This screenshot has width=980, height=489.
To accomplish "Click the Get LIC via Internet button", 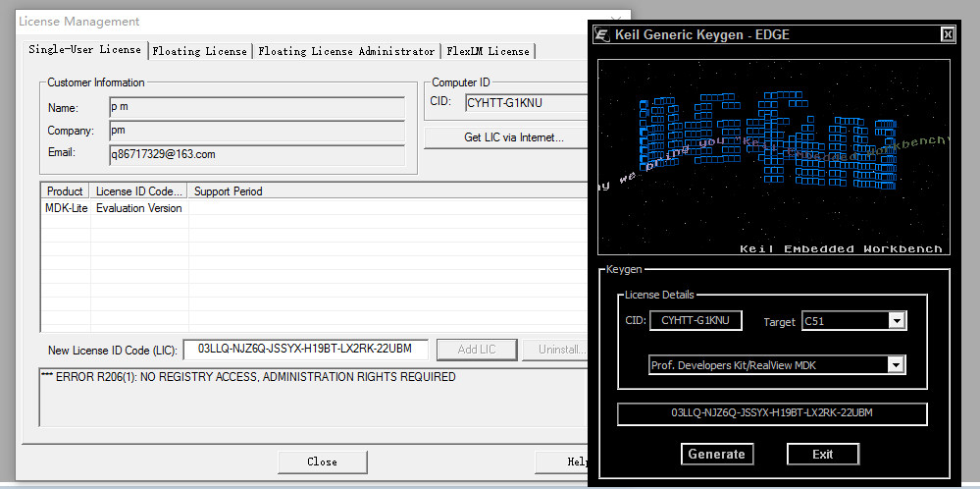I will [x=506, y=137].
